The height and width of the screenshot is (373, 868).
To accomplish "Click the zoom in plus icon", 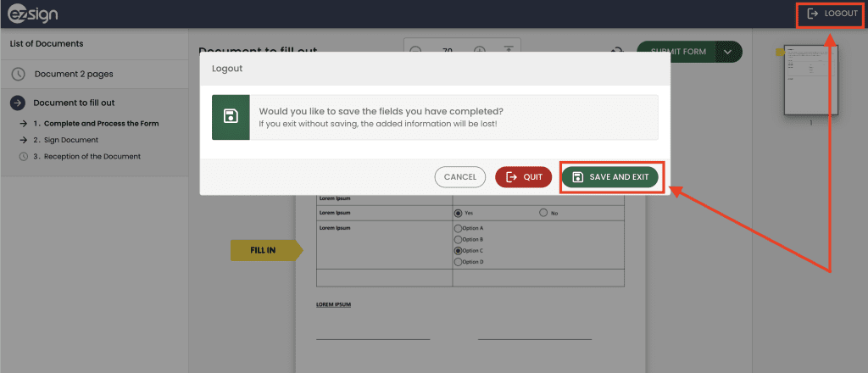I will coord(480,51).
